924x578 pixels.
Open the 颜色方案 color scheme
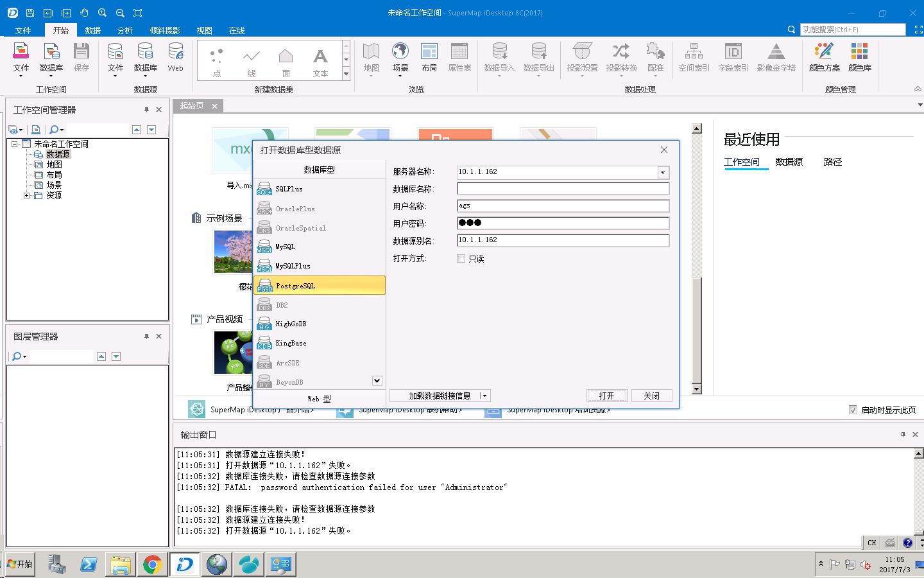[x=824, y=57]
